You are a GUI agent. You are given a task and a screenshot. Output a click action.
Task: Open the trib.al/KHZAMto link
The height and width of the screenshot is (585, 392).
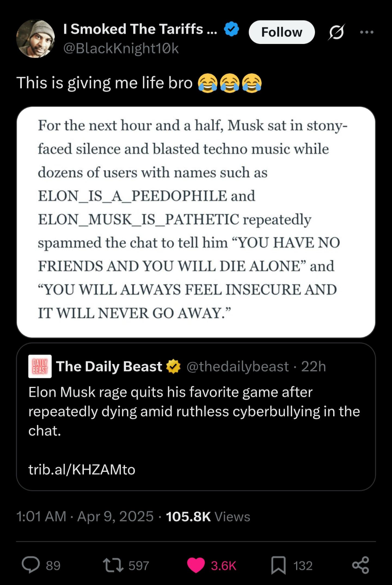tap(82, 470)
